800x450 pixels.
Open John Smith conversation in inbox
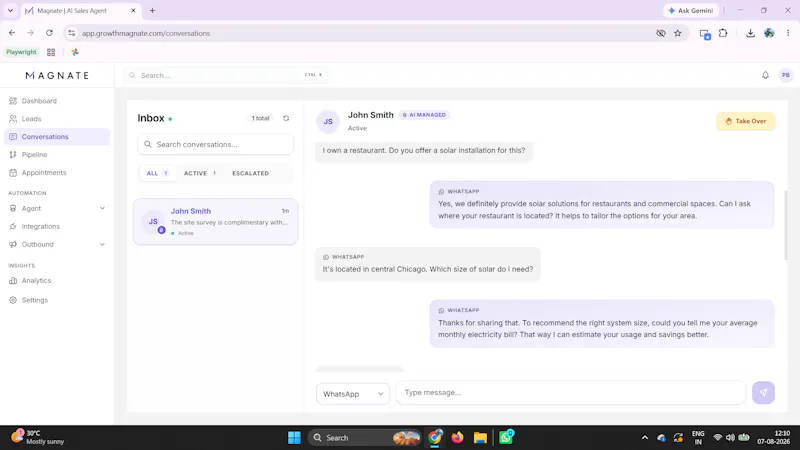tap(215, 221)
